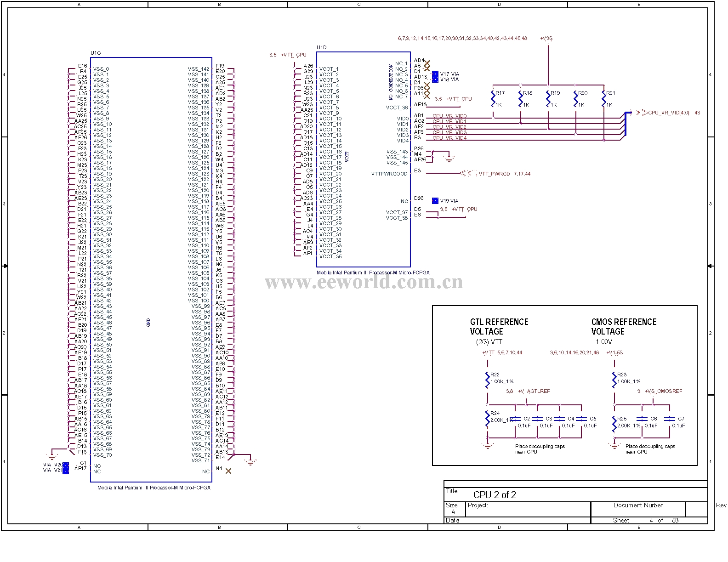Click the VTT_PWRGD off-page connector
The height and width of the screenshot is (562, 728).
tap(469, 174)
